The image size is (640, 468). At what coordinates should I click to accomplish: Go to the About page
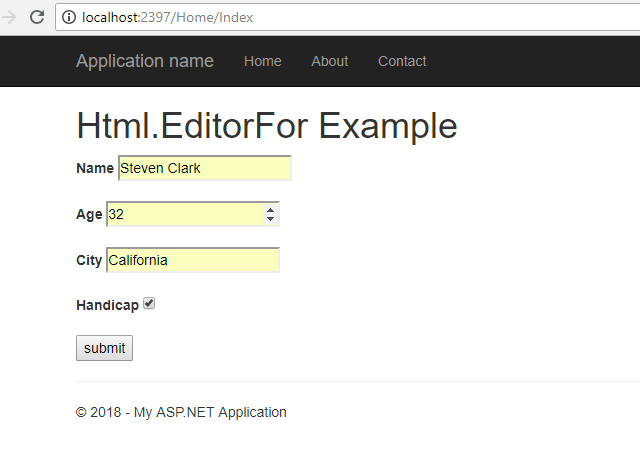(x=329, y=61)
